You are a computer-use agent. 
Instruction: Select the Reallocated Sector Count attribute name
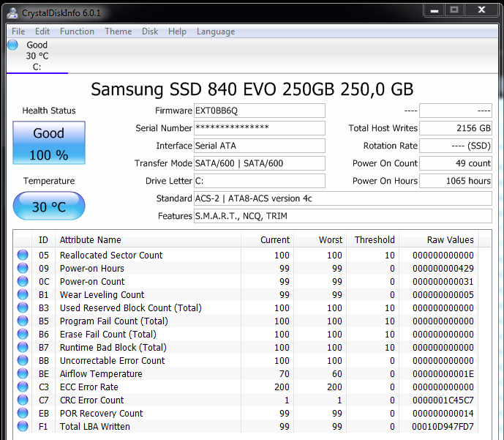click(x=111, y=255)
